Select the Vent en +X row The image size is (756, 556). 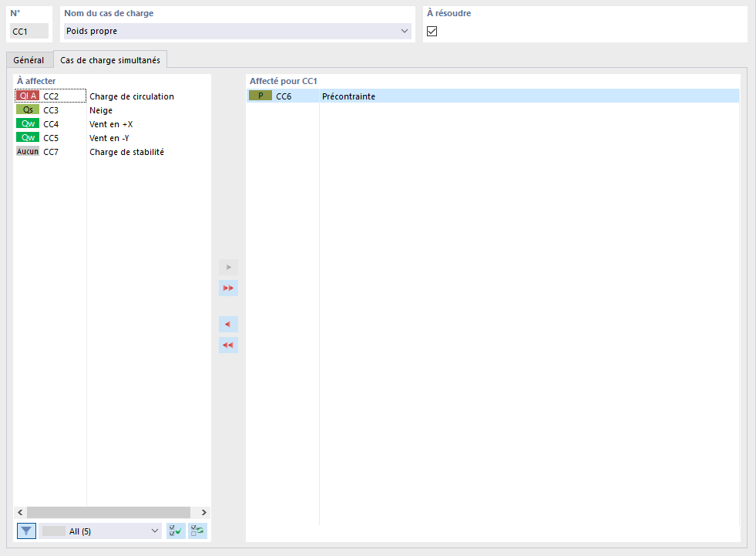click(113, 124)
